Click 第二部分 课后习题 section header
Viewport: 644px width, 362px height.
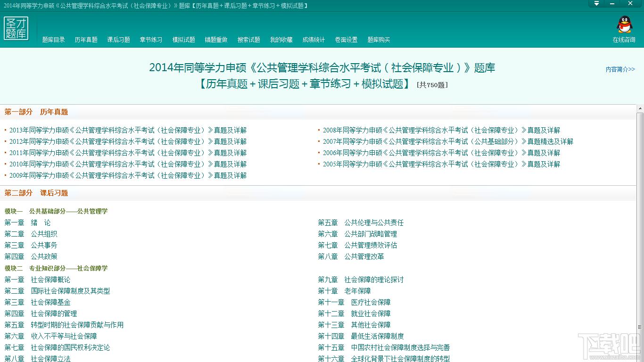click(x=36, y=193)
